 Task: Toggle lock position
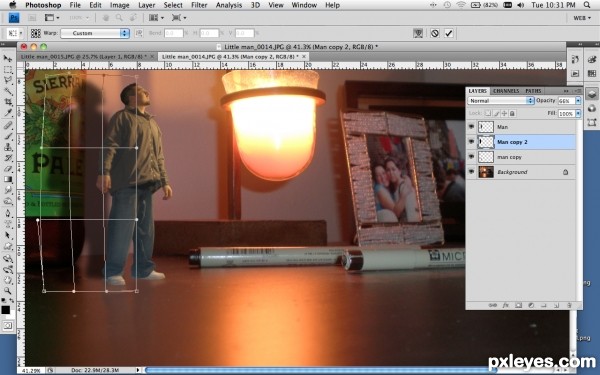point(504,113)
